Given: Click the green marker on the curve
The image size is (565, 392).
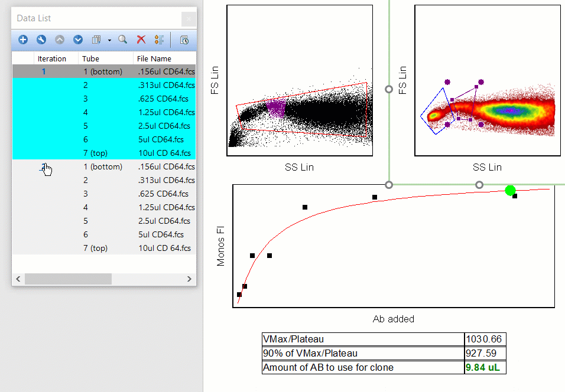Looking at the screenshot, I should pos(511,190).
